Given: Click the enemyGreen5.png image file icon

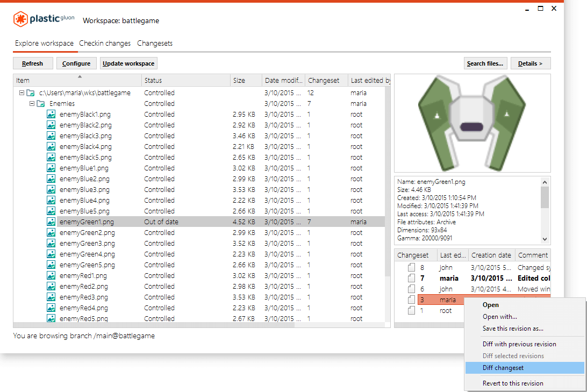Looking at the screenshot, I should [51, 265].
